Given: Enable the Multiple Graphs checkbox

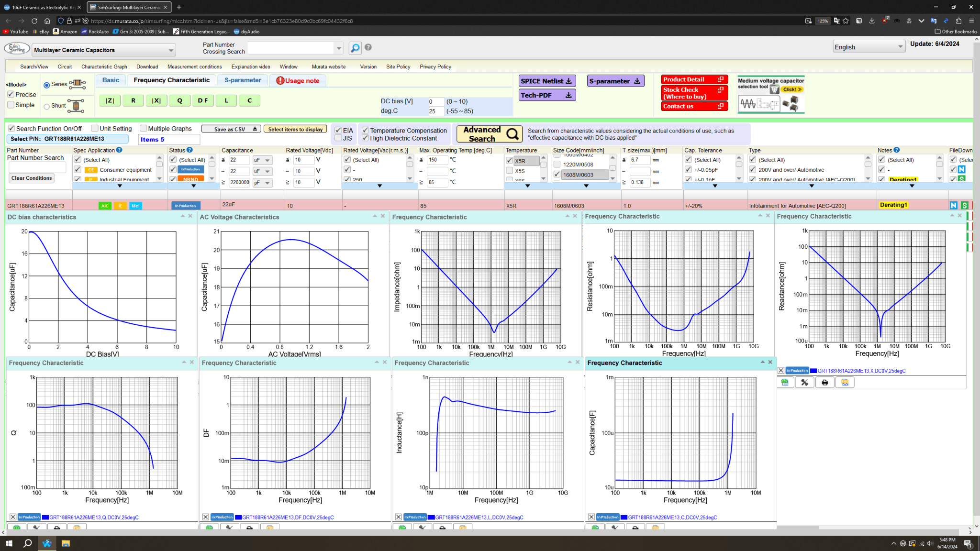Looking at the screenshot, I should pos(143,128).
